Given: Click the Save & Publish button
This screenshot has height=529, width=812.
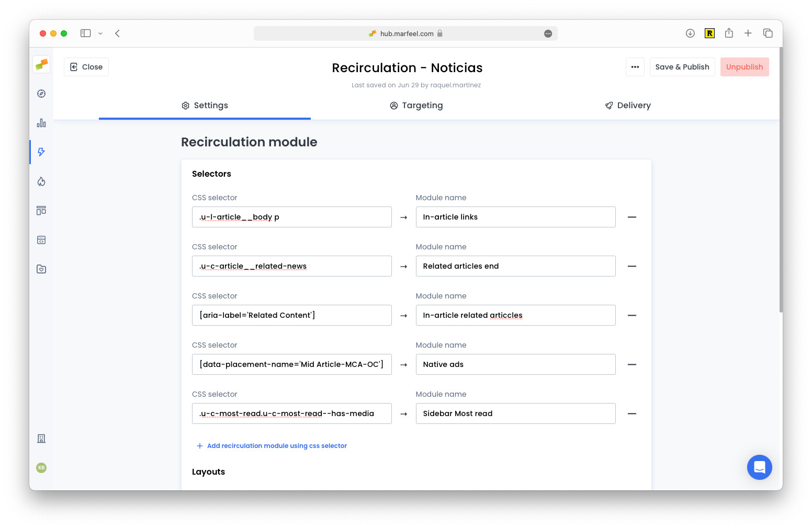Looking at the screenshot, I should 682,67.
